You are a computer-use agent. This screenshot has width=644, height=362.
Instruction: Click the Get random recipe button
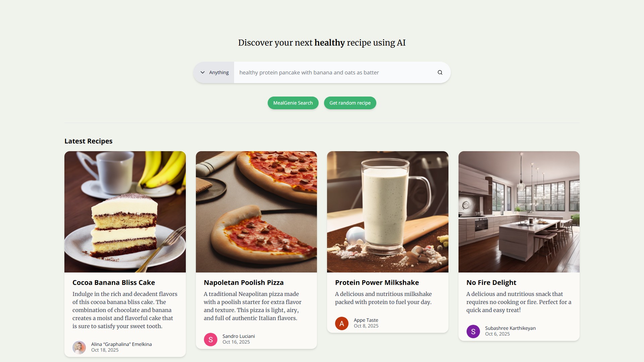pos(350,103)
